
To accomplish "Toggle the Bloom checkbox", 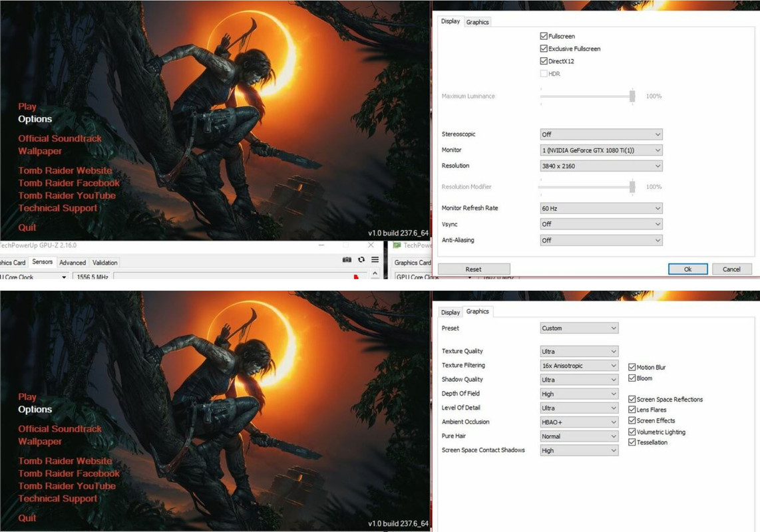I will pos(632,378).
